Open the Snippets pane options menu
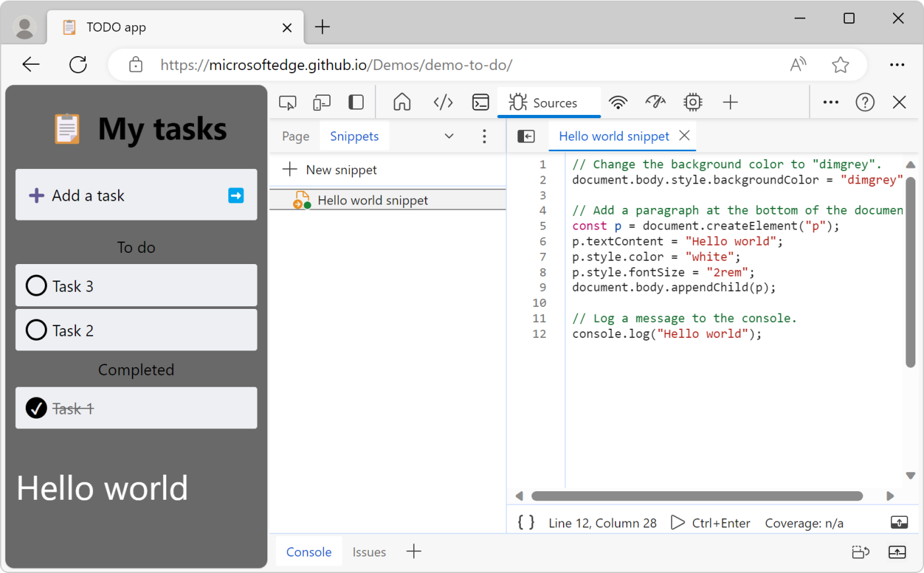The image size is (924, 573). 484,136
